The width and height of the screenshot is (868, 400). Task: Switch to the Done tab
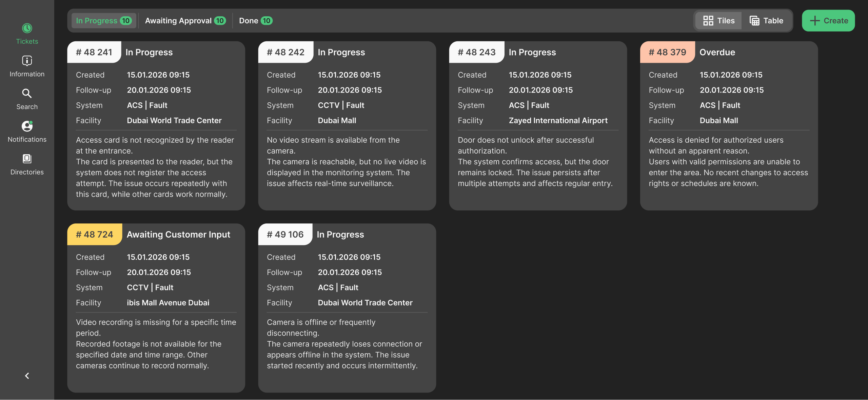(255, 21)
